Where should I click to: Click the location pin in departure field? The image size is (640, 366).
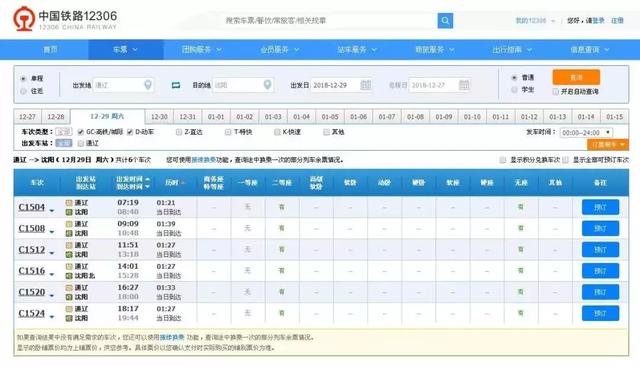pos(148,85)
